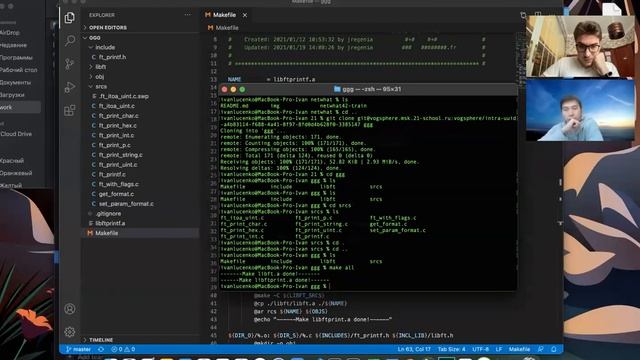Open the Accounts menu icon

(x=70, y=309)
